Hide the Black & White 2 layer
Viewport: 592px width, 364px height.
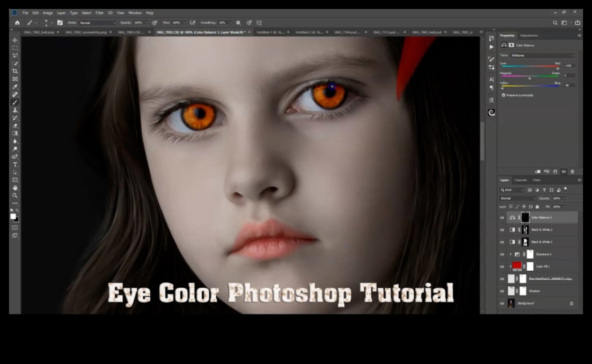pos(502,230)
